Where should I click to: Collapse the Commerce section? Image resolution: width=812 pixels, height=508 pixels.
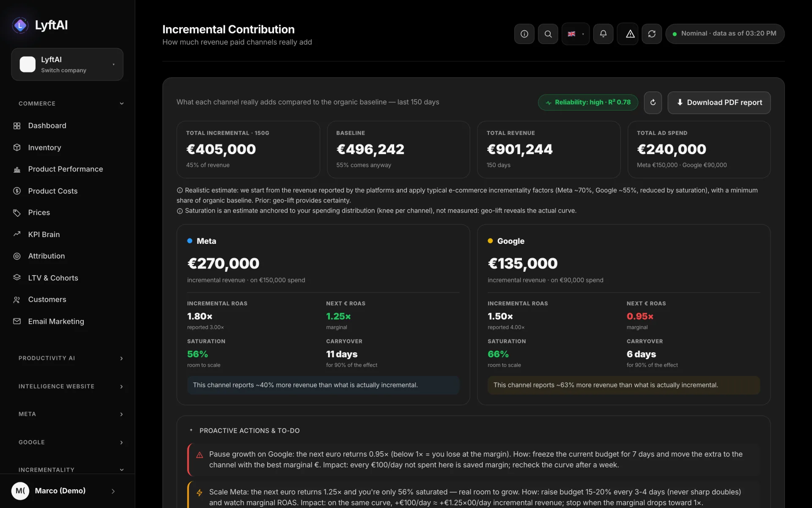click(70, 104)
